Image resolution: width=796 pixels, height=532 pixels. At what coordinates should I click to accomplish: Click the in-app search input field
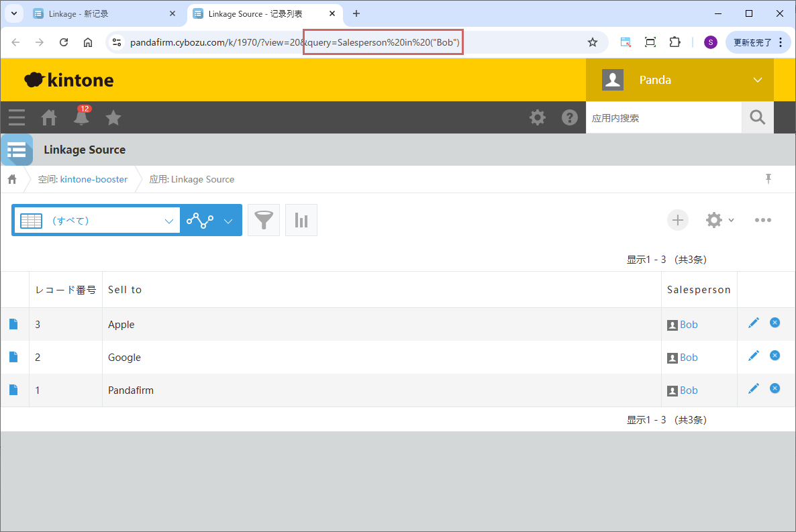tap(663, 118)
